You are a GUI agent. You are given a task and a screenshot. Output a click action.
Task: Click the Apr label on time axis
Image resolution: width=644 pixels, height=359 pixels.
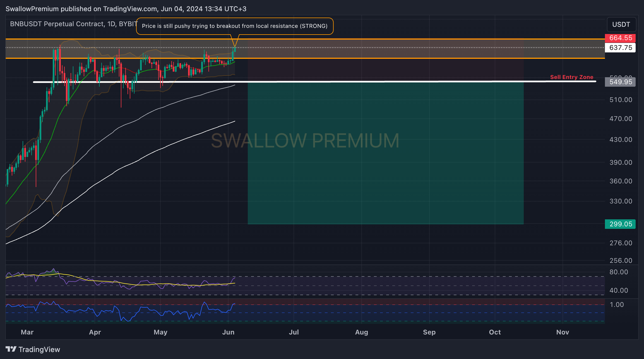click(95, 332)
